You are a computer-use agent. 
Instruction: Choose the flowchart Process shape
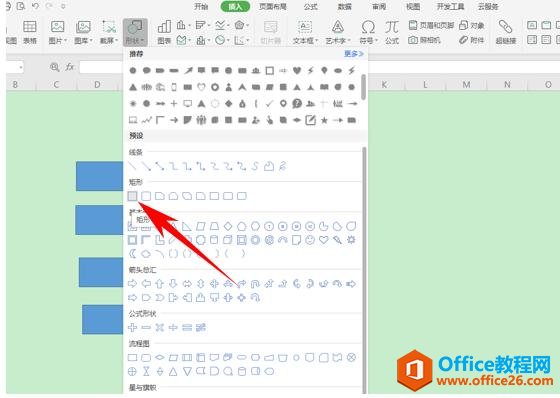pos(132,357)
